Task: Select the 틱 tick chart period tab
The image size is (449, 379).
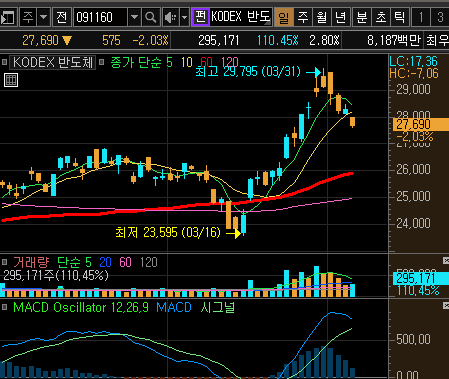Action: (399, 17)
